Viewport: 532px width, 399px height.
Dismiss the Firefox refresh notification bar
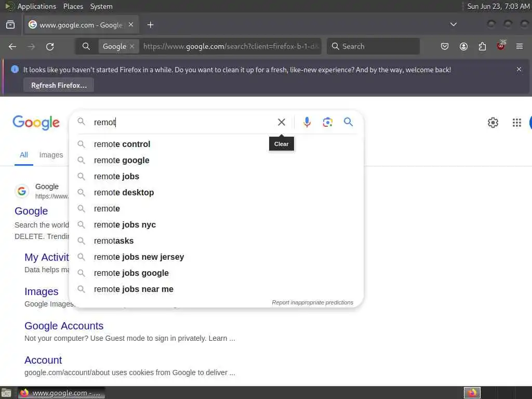(x=519, y=69)
